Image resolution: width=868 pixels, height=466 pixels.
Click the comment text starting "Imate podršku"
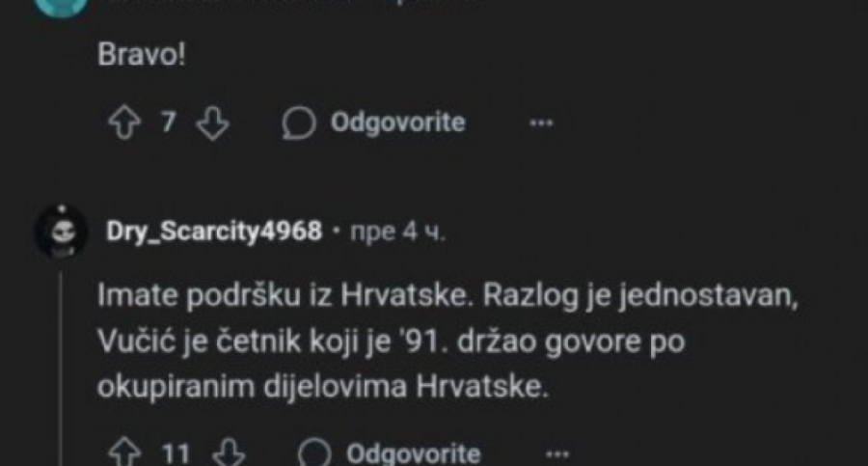(x=448, y=341)
